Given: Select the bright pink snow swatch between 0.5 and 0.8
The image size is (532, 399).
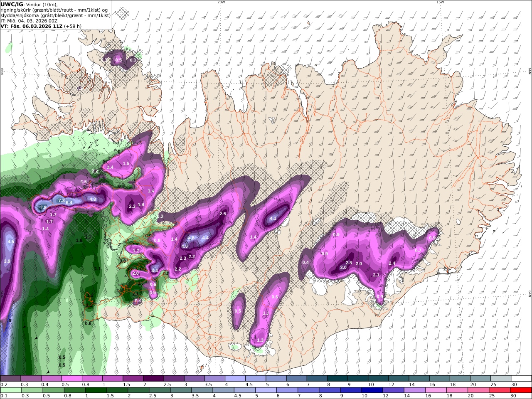Looking at the screenshot, I should (x=71, y=378).
